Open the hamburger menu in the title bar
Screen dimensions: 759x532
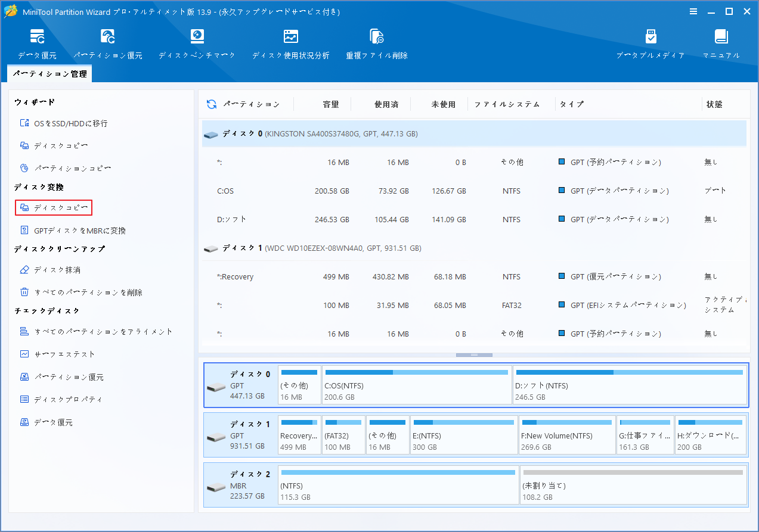[x=693, y=11]
